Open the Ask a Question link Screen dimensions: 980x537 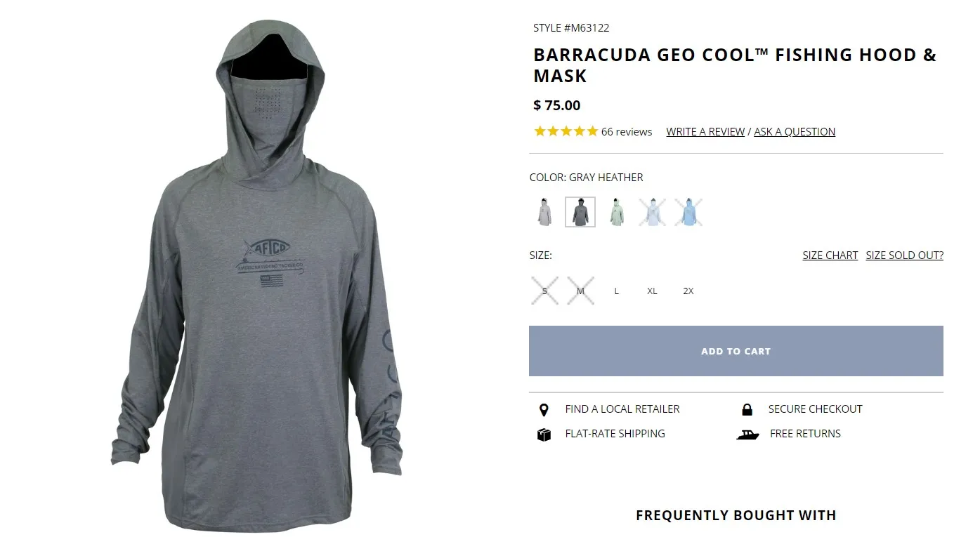(795, 132)
